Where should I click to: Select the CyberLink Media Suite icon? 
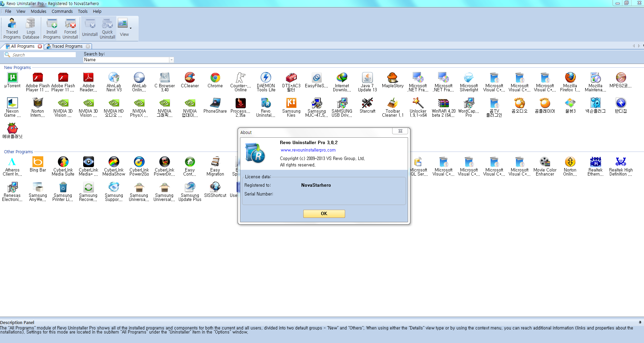pos(63,166)
